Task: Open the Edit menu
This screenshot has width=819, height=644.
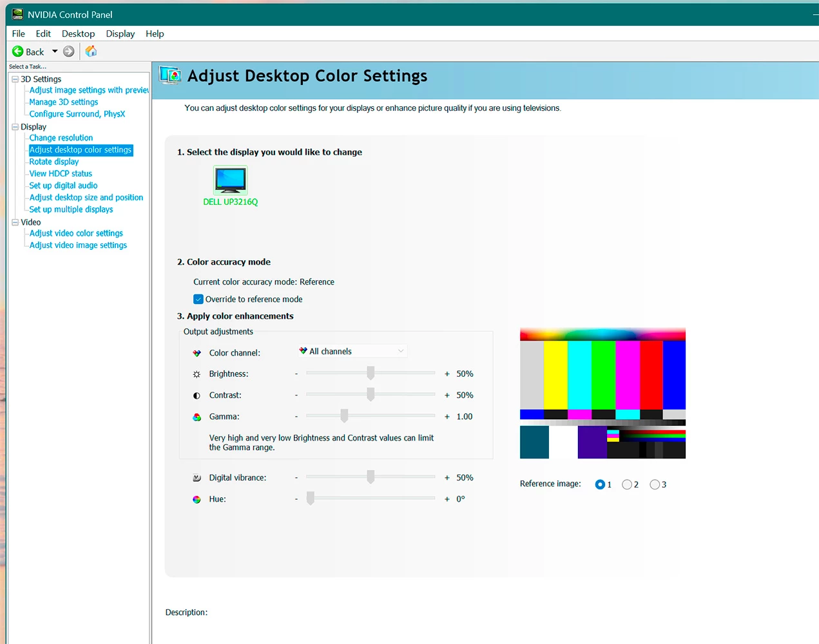Action: coord(43,33)
